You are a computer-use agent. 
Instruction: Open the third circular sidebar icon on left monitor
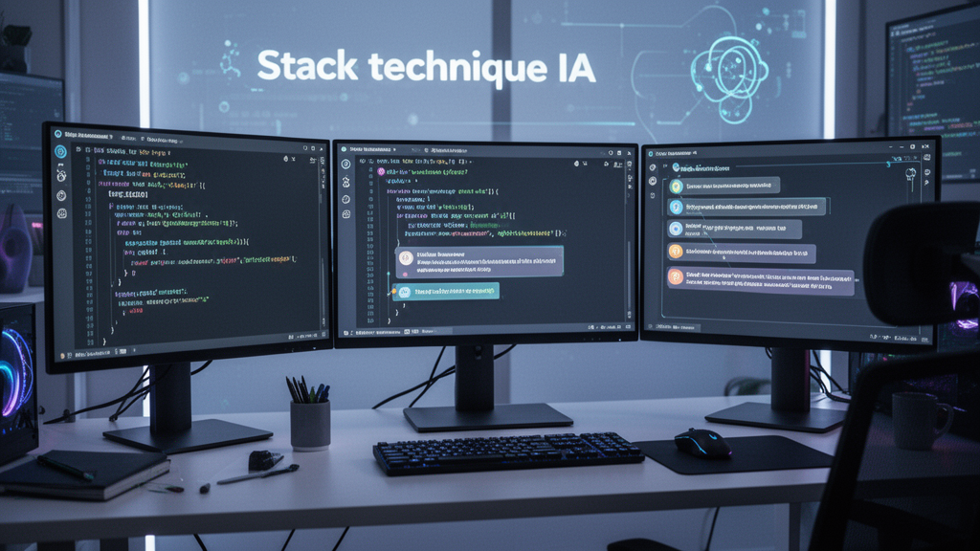click(x=61, y=195)
